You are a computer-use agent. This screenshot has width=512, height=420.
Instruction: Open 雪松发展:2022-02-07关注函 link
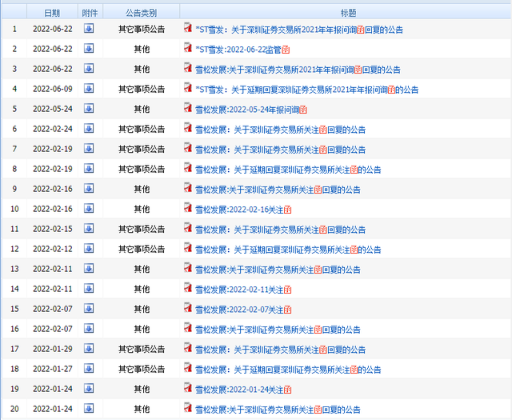[x=243, y=310]
